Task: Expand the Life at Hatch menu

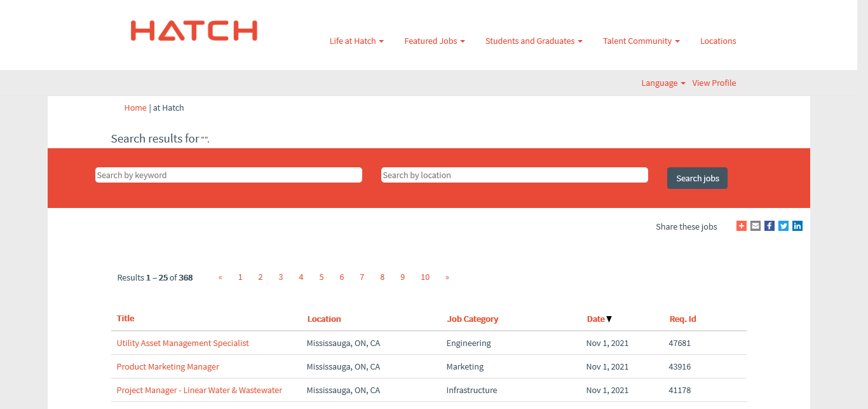Action: pos(356,41)
